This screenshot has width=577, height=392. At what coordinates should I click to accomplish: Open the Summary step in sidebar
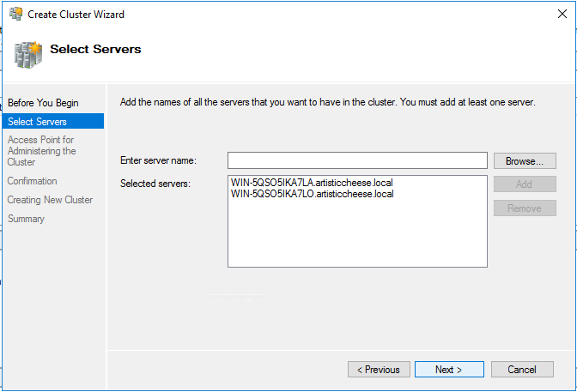26,219
